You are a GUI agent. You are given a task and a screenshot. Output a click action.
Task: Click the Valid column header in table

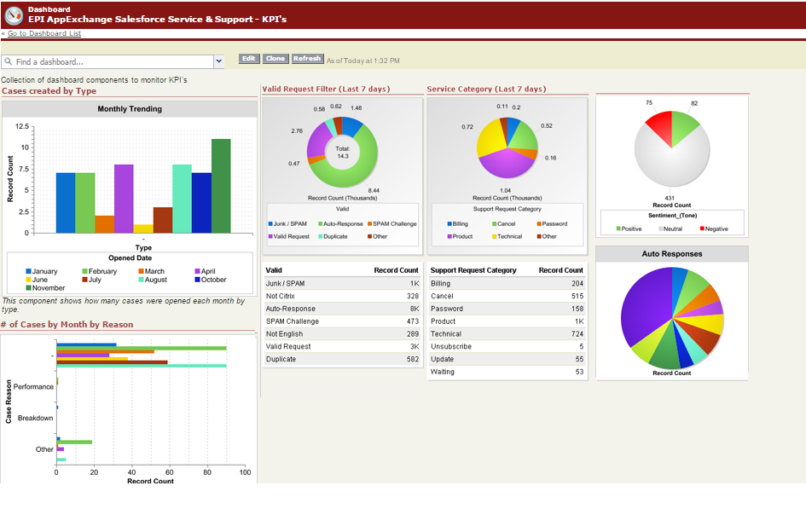click(274, 270)
